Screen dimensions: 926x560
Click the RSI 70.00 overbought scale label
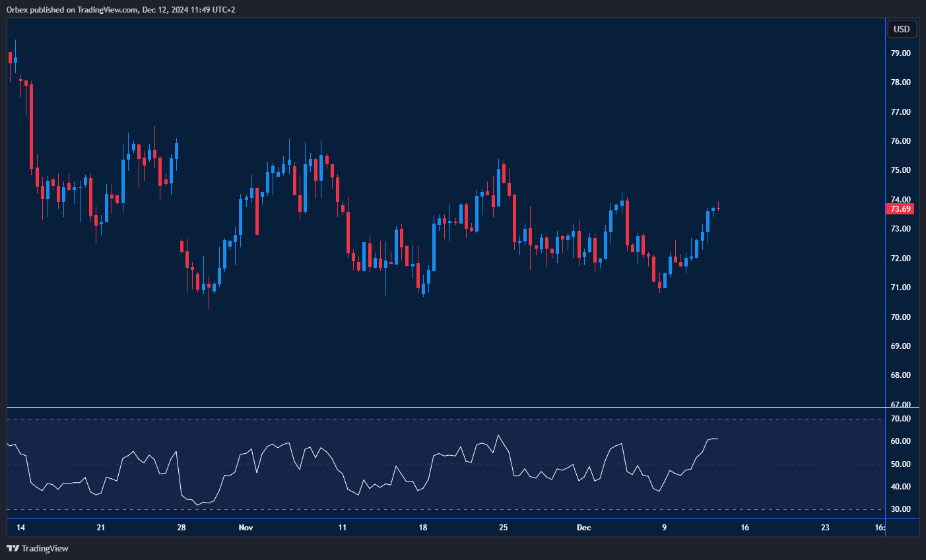(x=900, y=419)
